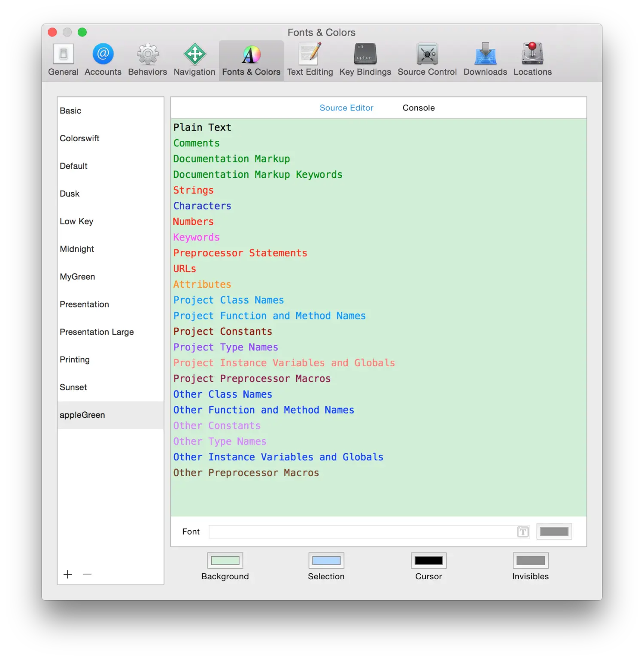Image resolution: width=644 pixels, height=660 pixels.
Task: Switch to the Console tab
Action: [419, 108]
